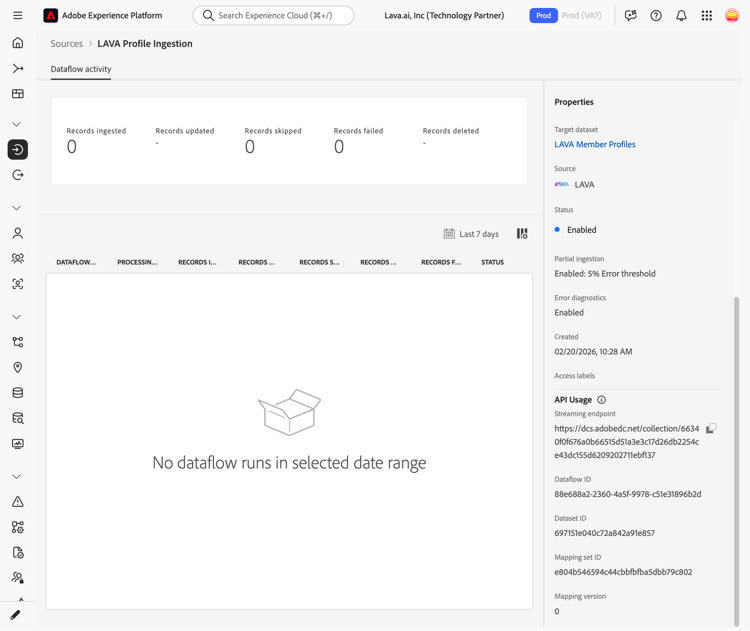The width and height of the screenshot is (750, 631).
Task: Collapse the chevron above the Alerts icon
Action: (17, 476)
